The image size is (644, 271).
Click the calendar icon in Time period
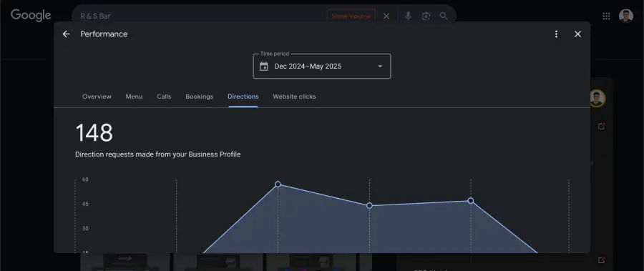pyautogui.click(x=263, y=66)
